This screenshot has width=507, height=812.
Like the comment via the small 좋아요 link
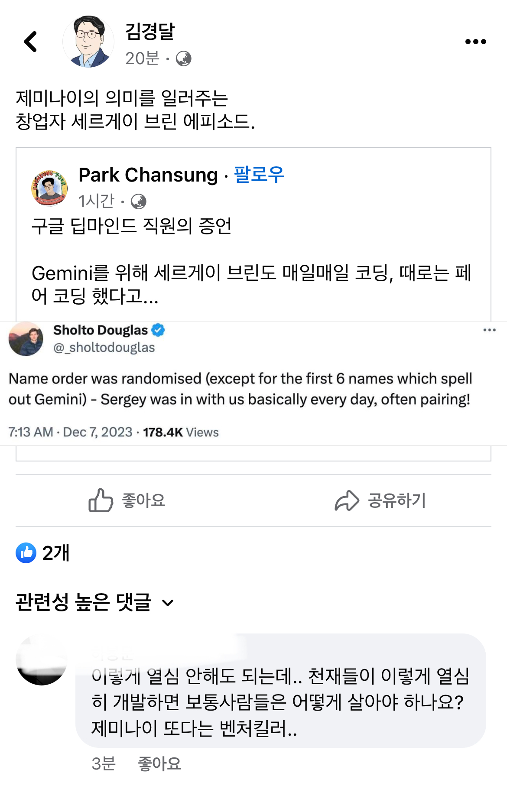159,763
